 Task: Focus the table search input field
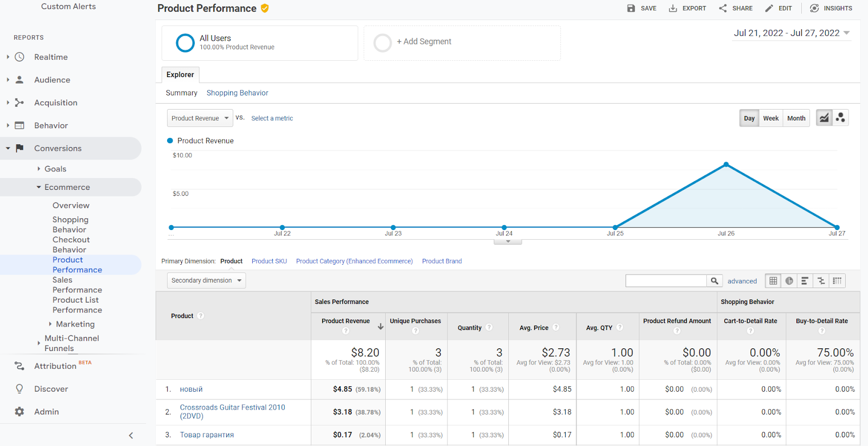pyautogui.click(x=666, y=281)
